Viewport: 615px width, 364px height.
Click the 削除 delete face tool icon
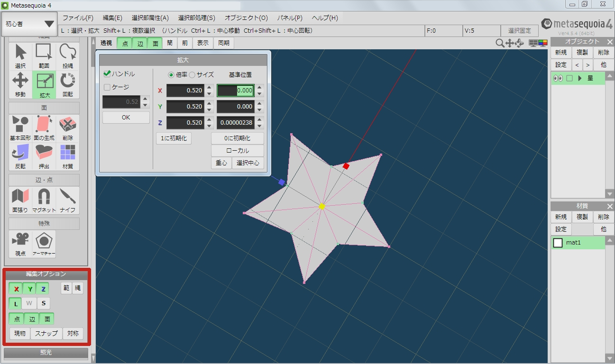tap(68, 128)
